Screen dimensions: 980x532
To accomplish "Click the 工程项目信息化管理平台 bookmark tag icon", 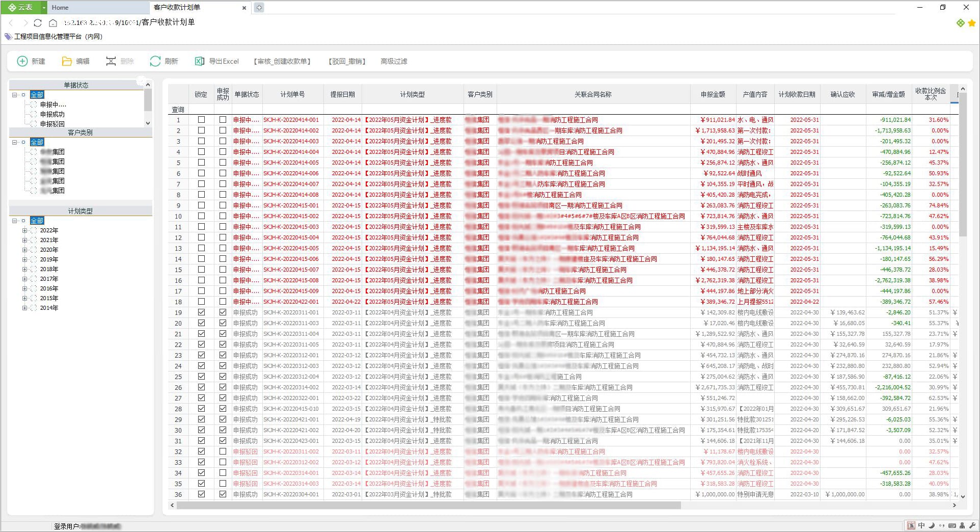I will (8, 37).
